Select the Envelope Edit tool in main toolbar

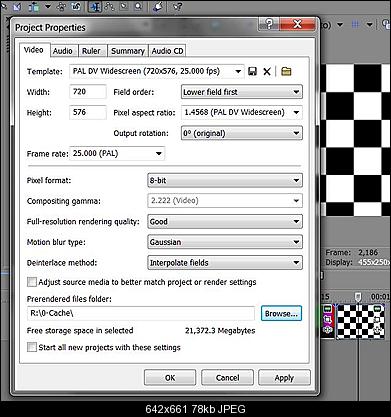point(109,6)
